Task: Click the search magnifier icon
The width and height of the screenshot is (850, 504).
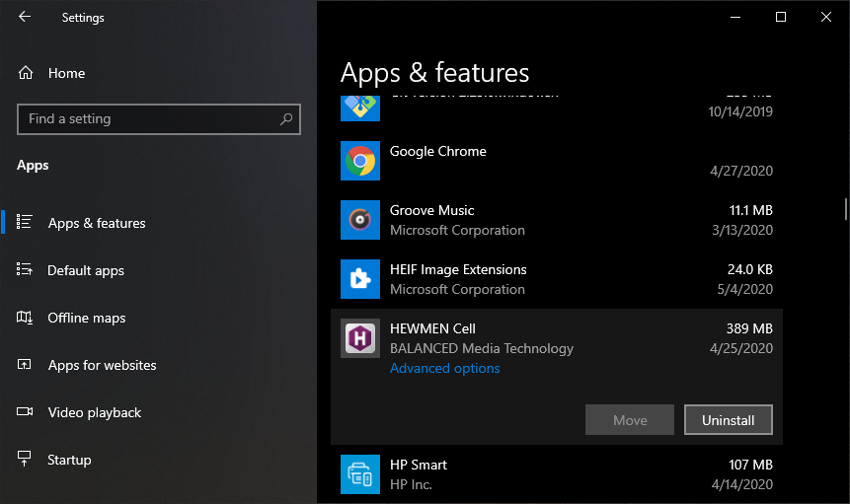Action: click(285, 119)
